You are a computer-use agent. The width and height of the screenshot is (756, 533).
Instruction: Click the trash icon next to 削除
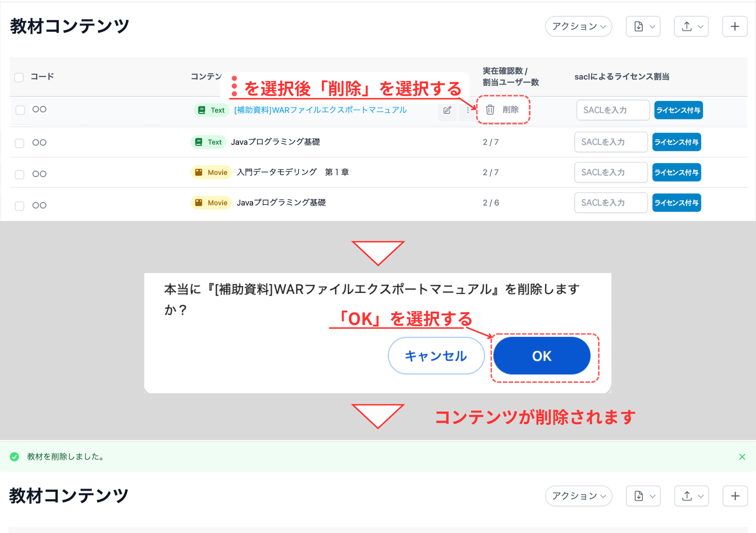[490, 110]
